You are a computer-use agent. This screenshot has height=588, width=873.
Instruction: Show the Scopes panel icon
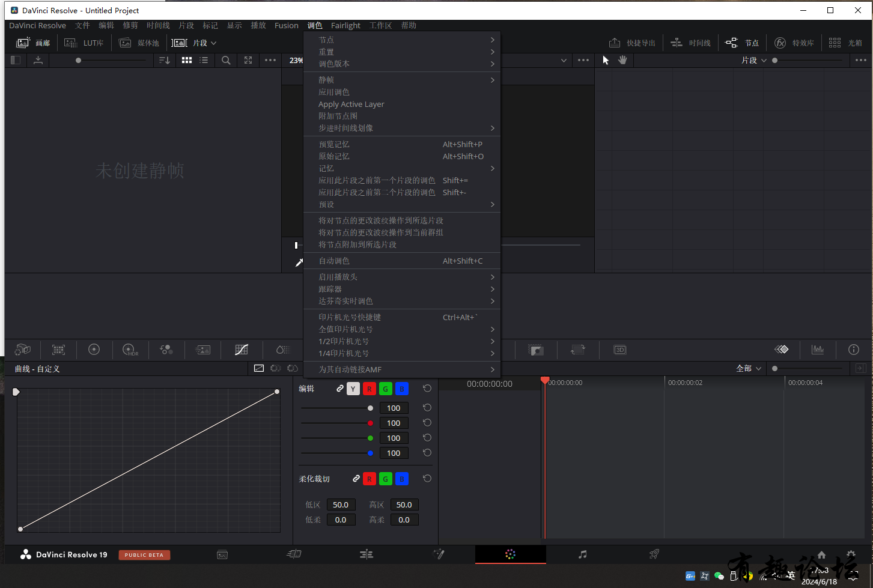tap(818, 350)
